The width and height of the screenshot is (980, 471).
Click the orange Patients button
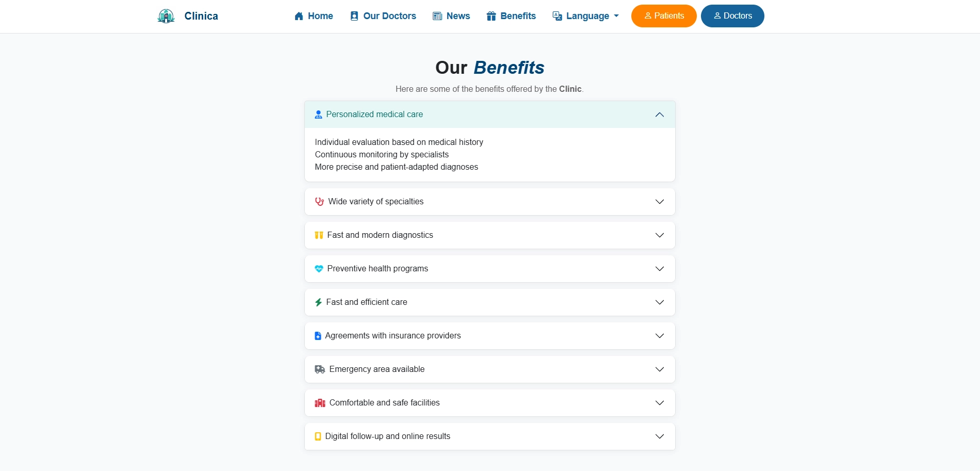tap(664, 16)
